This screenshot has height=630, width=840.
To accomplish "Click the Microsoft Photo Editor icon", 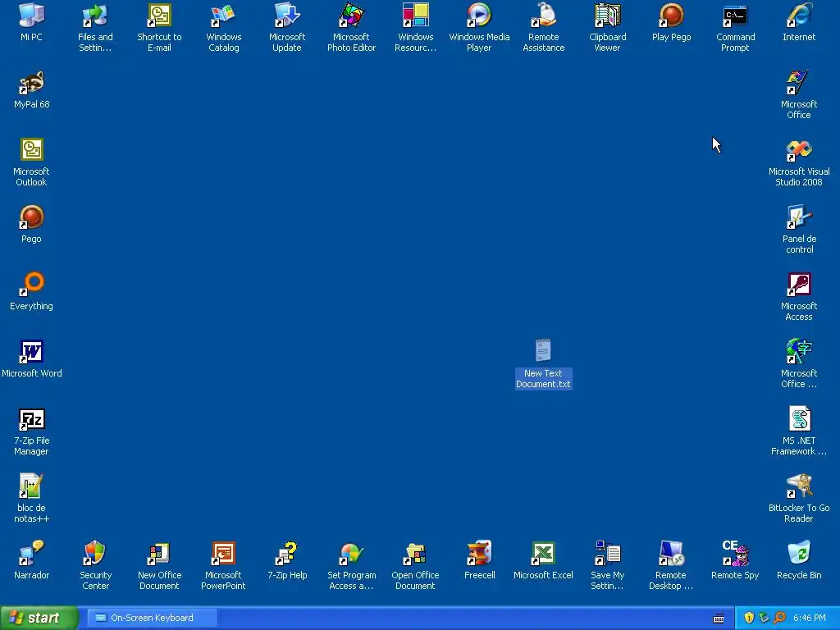I will (x=351, y=15).
